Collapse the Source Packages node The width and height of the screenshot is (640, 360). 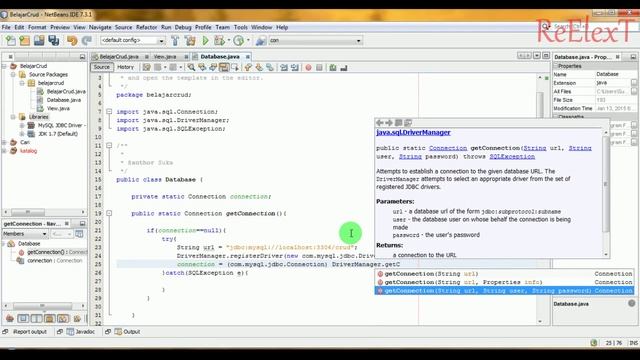point(13,75)
